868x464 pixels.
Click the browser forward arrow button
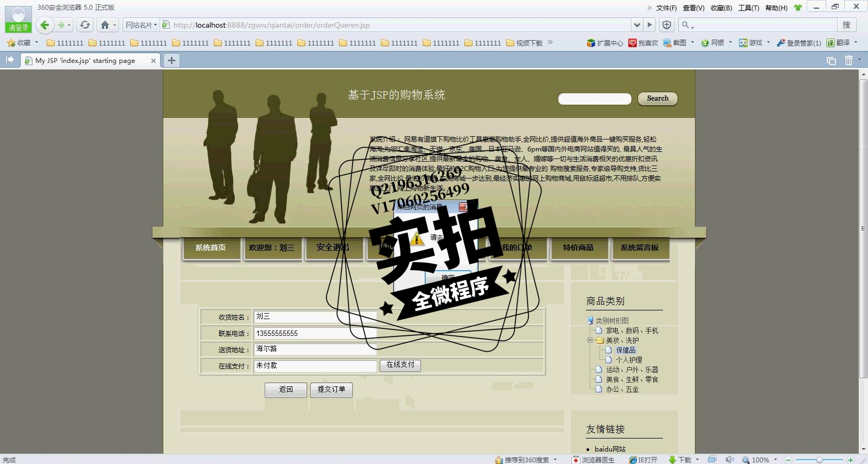[x=61, y=25]
